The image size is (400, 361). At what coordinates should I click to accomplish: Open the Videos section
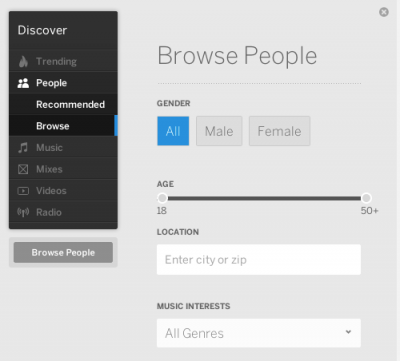coord(63,191)
